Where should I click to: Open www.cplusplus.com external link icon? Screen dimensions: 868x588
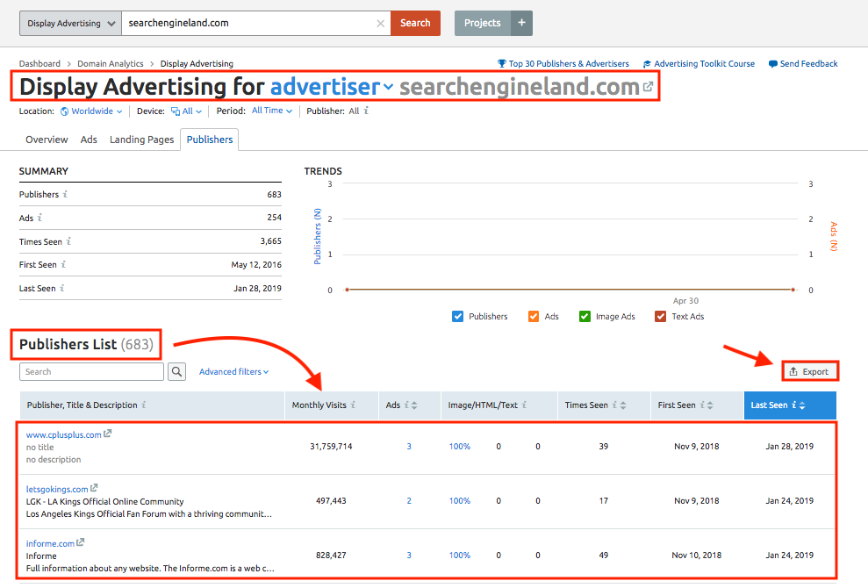107,434
